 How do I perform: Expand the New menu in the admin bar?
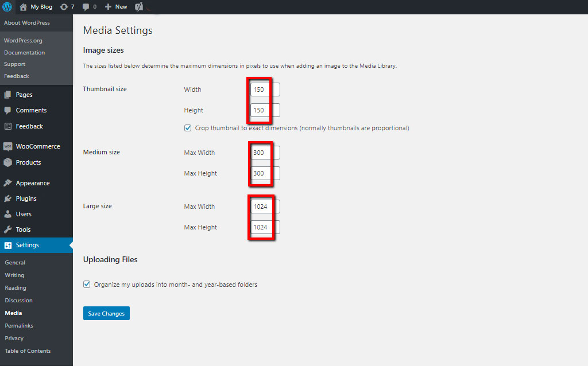click(x=115, y=7)
